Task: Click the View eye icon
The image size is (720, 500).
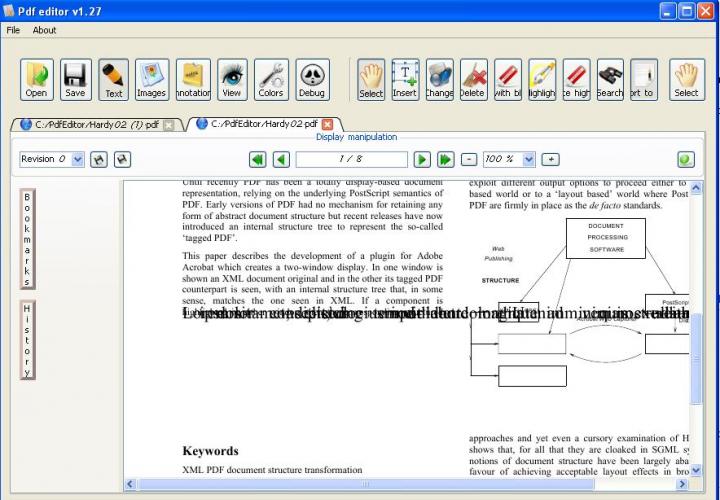Action: tap(232, 79)
